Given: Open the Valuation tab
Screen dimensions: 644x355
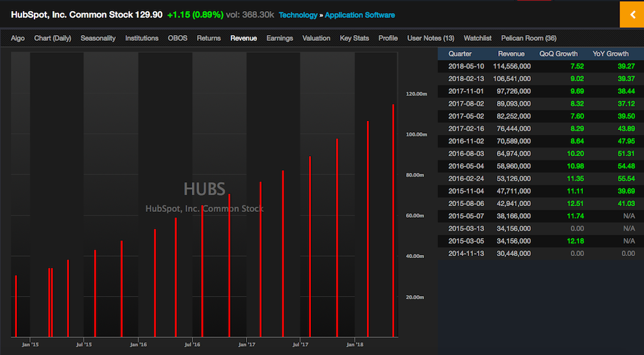Looking at the screenshot, I should coord(316,38).
